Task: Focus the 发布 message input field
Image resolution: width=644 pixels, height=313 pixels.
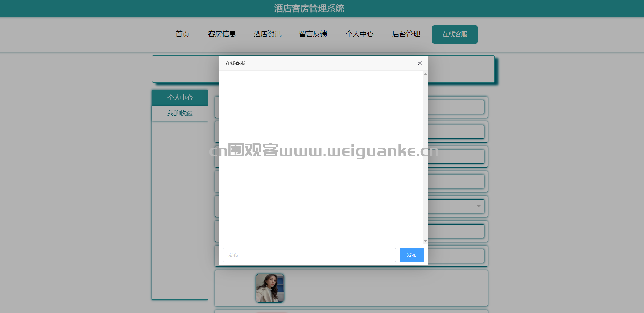Action: (309, 255)
